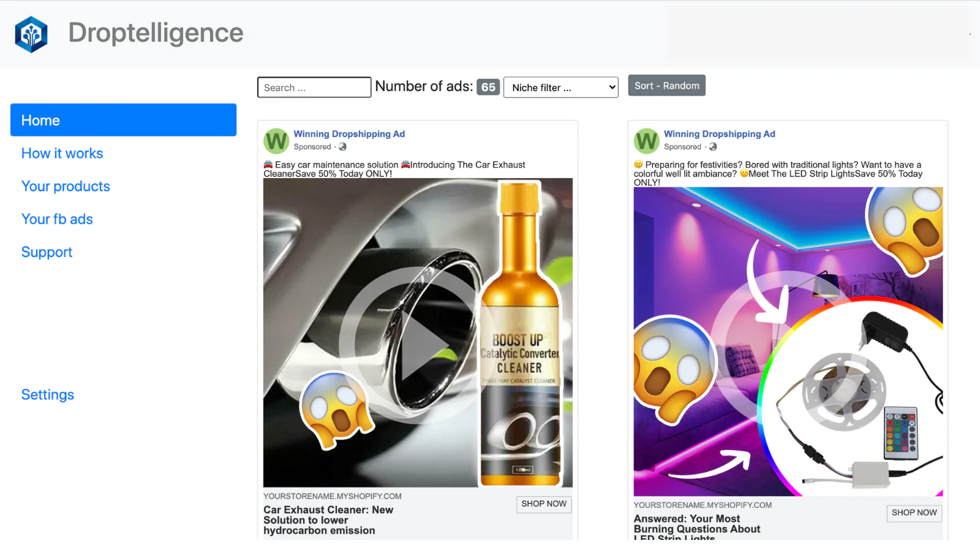Open the Support page

47,252
